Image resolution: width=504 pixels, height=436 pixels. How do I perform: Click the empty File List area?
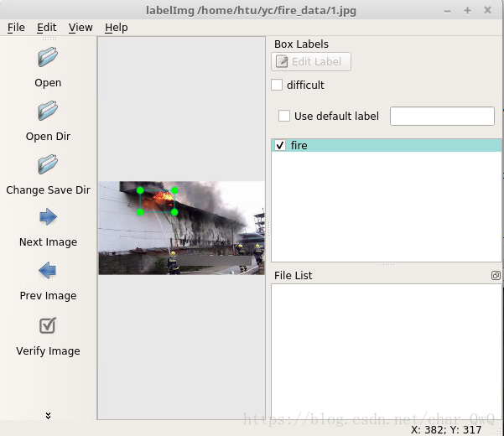tap(387, 350)
